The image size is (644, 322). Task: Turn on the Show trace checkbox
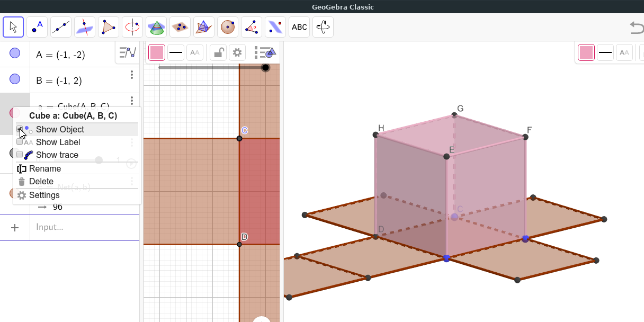pyautogui.click(x=20, y=155)
